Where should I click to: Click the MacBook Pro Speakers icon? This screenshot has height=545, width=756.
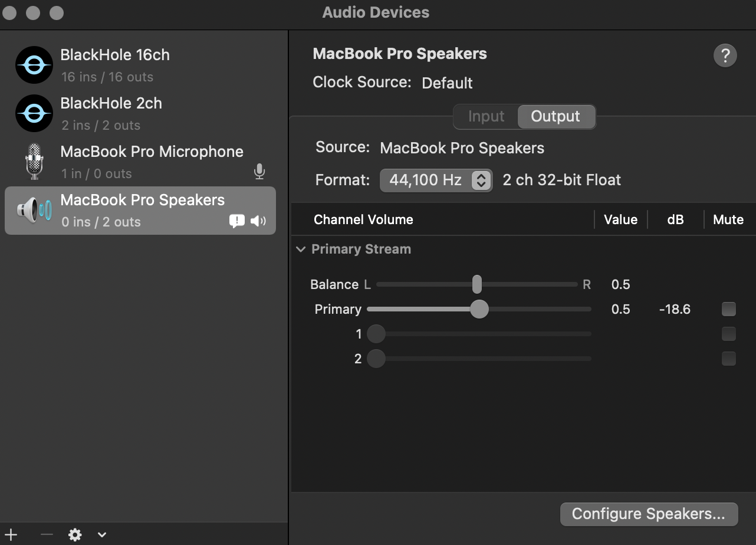coord(34,210)
